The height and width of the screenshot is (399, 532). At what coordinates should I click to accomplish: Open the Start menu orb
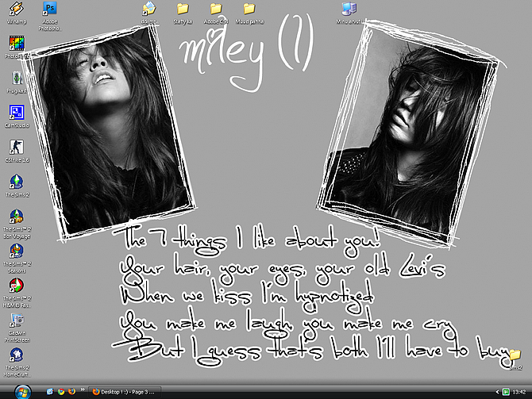[x=23, y=392]
